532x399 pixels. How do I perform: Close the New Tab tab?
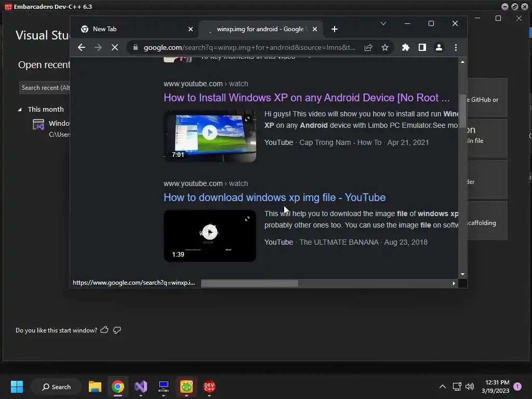click(x=191, y=29)
